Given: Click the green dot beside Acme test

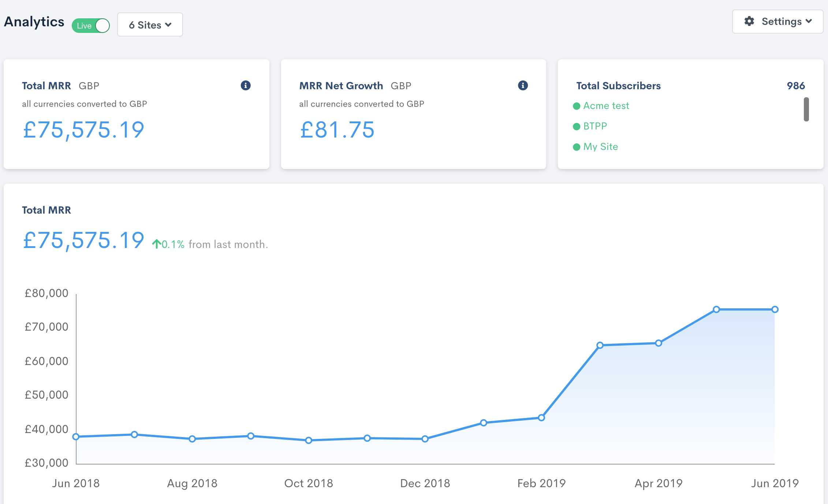Looking at the screenshot, I should (577, 106).
